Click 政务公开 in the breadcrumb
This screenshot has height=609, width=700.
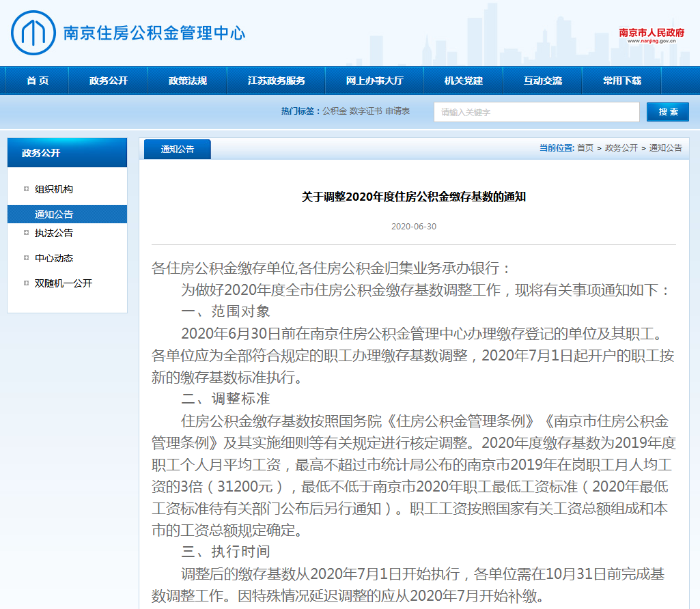tap(621, 147)
